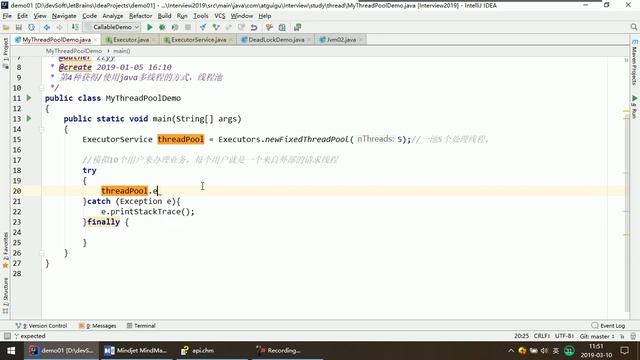Click the VCS Commit icon
Viewport: 640px width, 360px height.
point(216,27)
